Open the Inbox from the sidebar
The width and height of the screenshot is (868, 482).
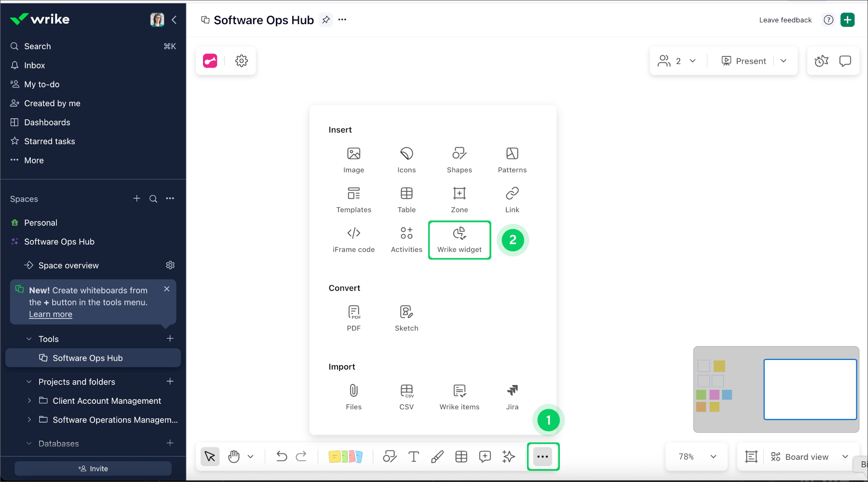click(x=34, y=65)
